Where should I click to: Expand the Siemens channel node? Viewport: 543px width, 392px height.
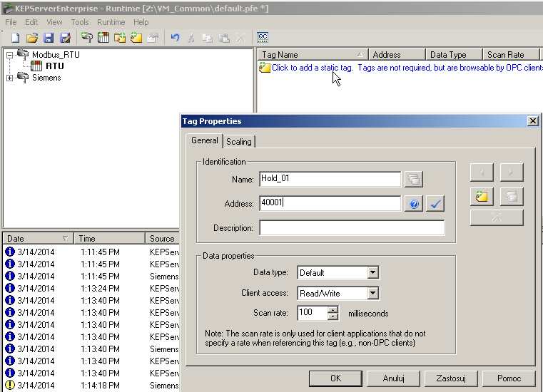(x=10, y=78)
